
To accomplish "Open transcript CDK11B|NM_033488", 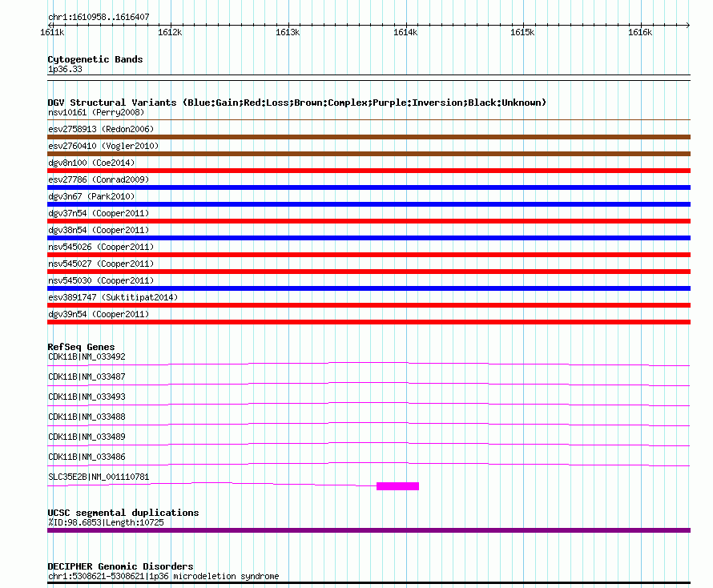I will 87,417.
